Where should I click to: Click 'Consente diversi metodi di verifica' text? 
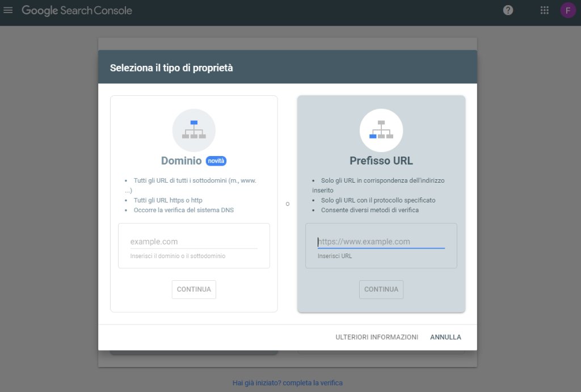click(370, 210)
